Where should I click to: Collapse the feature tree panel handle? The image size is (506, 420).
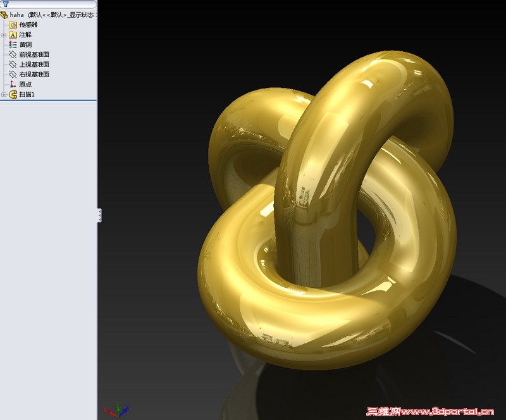click(100, 215)
